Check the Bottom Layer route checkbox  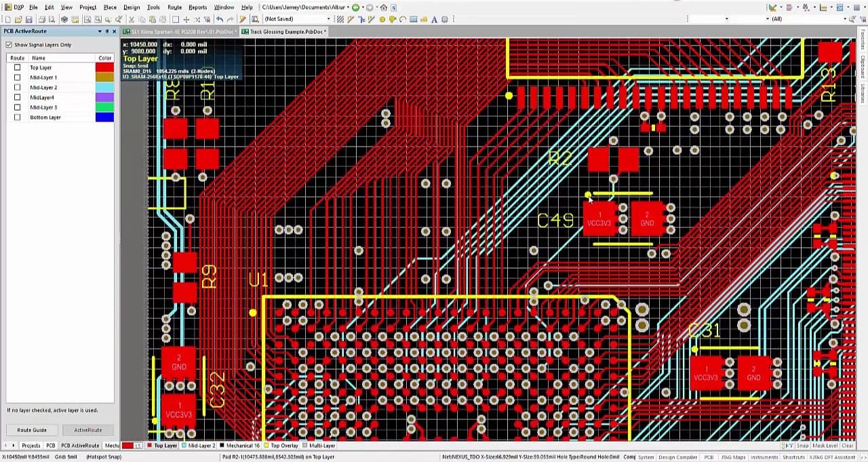(x=17, y=117)
